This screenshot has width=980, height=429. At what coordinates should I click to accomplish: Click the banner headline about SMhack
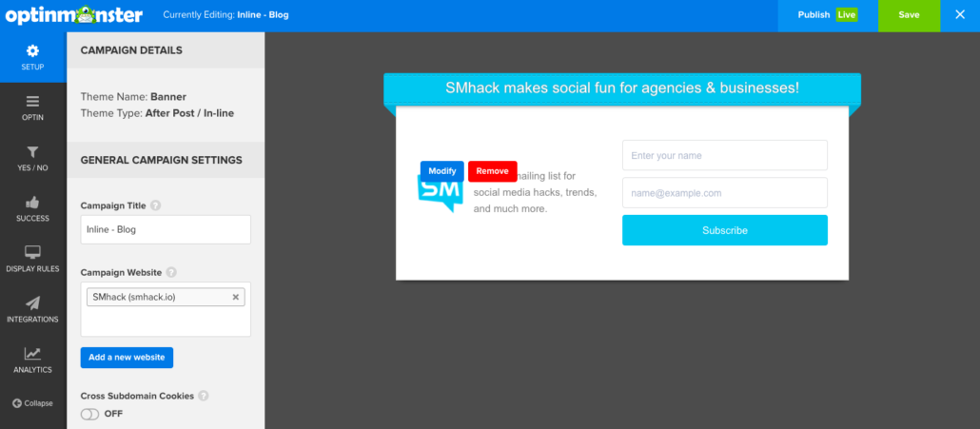point(622,88)
